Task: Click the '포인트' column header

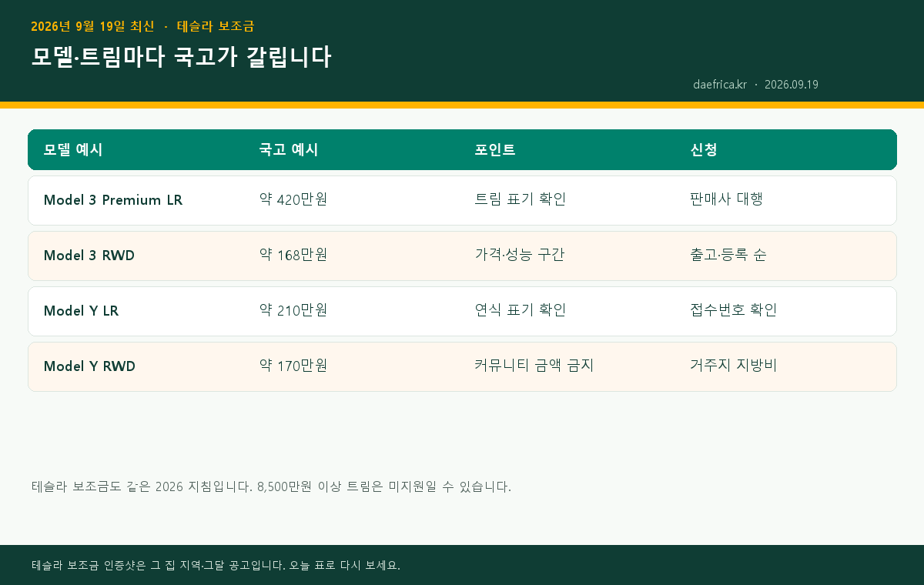Action: click(x=495, y=150)
